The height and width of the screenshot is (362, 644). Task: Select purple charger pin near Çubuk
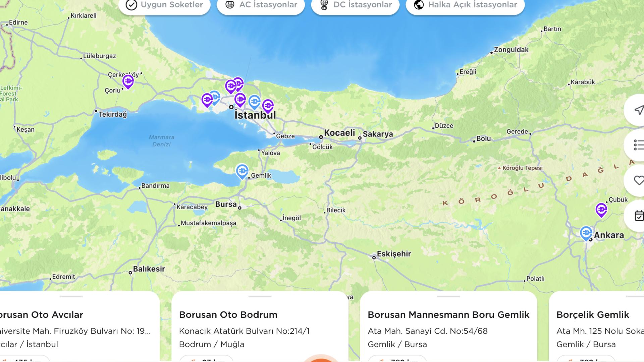(x=601, y=210)
